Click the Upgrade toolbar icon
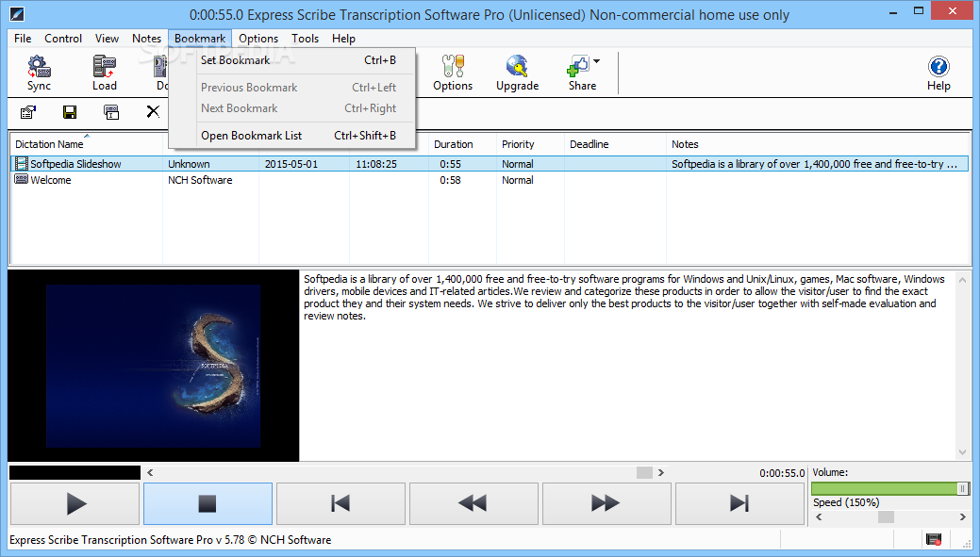This screenshot has width=980, height=557. pyautogui.click(x=518, y=74)
